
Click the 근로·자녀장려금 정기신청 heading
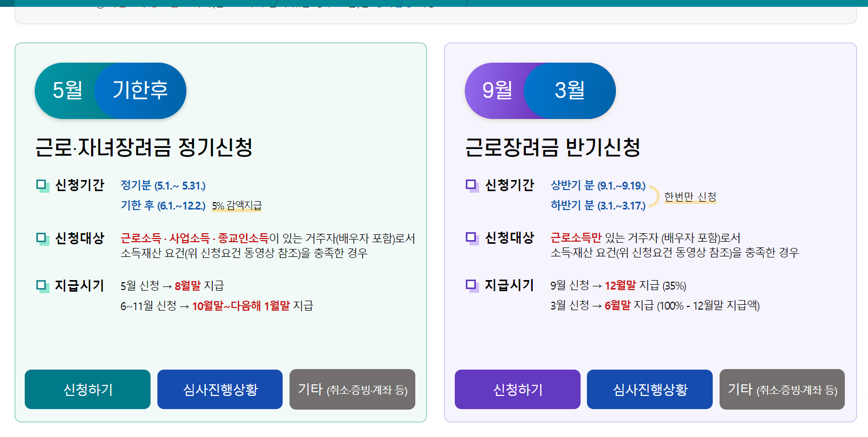(144, 147)
